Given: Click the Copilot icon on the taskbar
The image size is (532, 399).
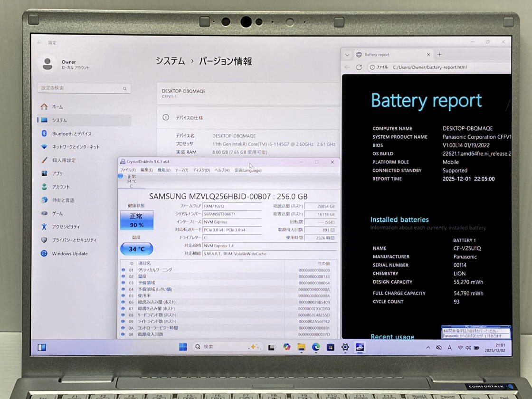Looking at the screenshot, I should (286, 347).
